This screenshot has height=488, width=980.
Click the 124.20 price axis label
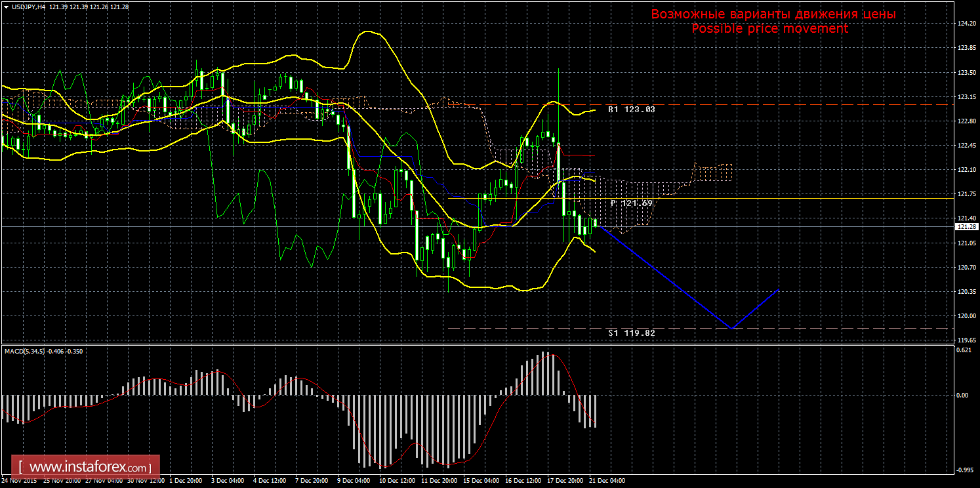tap(964, 24)
